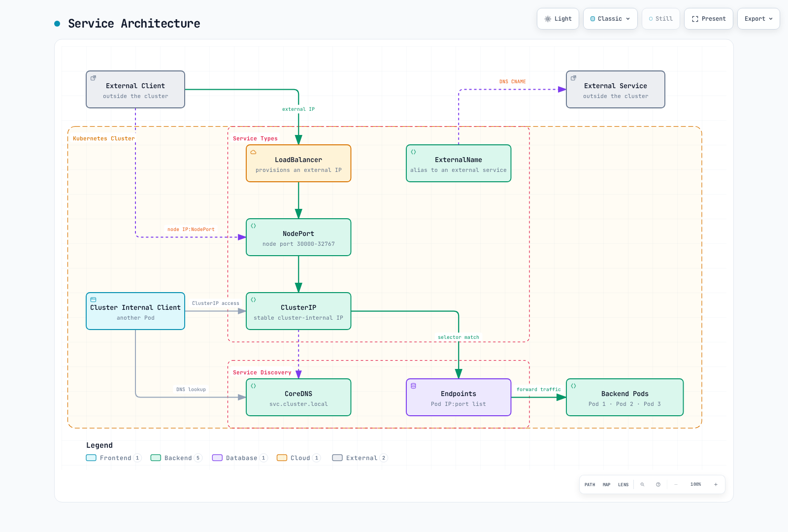The width and height of the screenshot is (788, 532).
Task: Click the Frontend legend swatch
Action: tap(91, 458)
